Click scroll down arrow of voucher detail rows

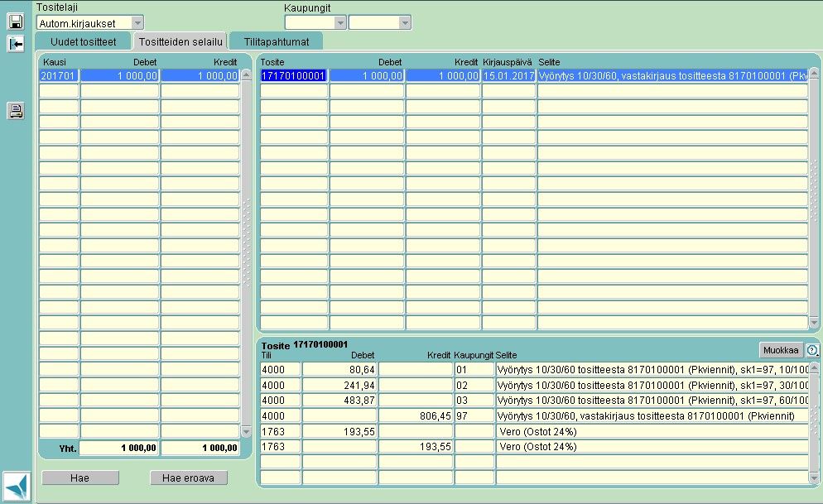[x=814, y=478]
